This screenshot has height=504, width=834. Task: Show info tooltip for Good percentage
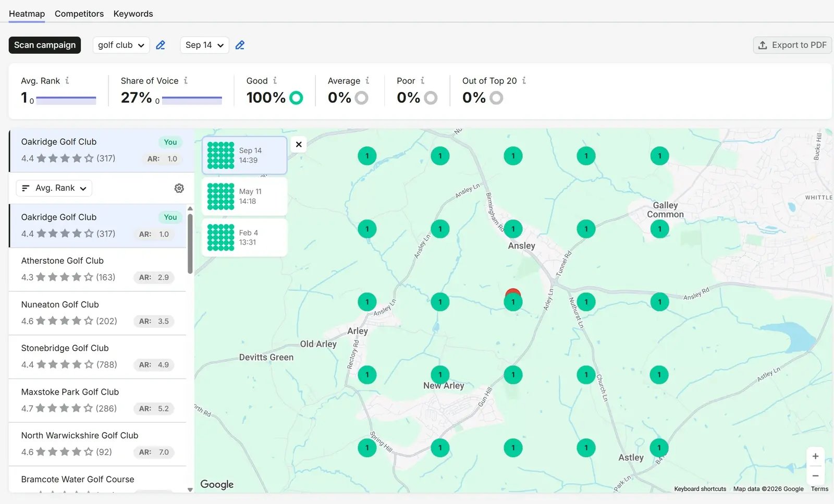[x=275, y=81]
